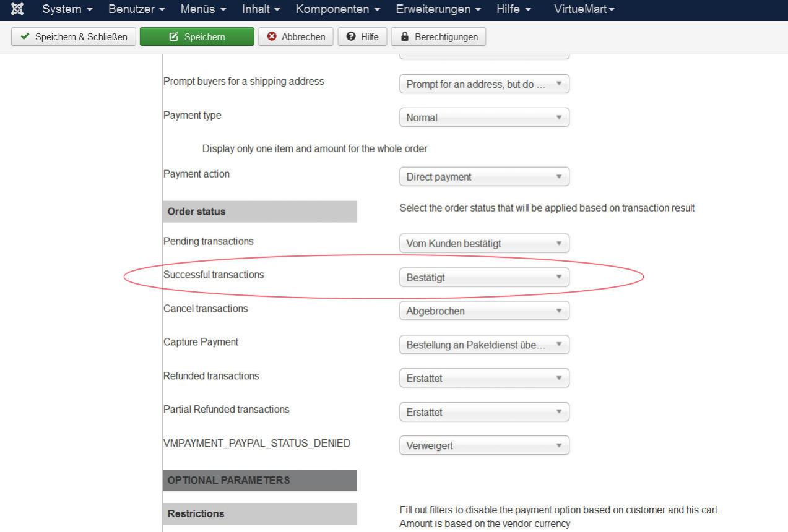Open the Pending transactions status dropdown

pyautogui.click(x=484, y=244)
